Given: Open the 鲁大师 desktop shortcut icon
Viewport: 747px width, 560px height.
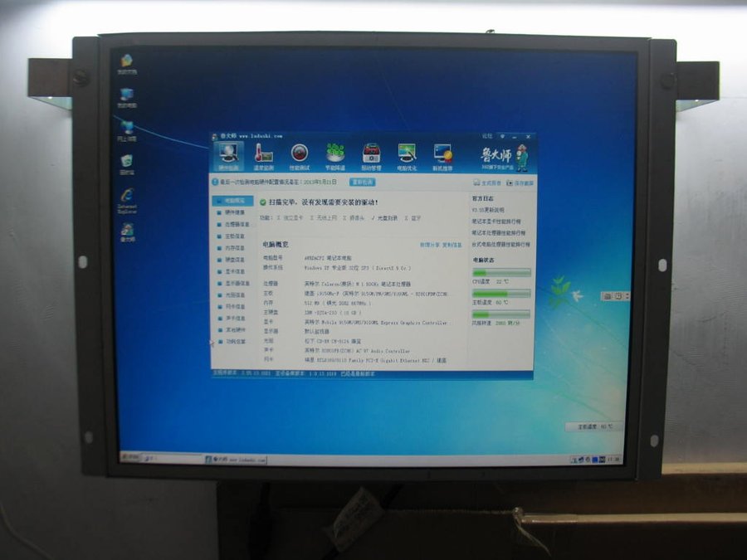Looking at the screenshot, I should 127,233.
